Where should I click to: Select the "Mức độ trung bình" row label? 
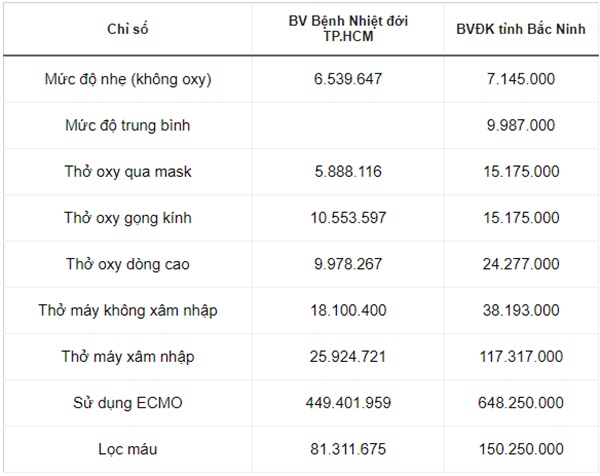tap(127, 125)
